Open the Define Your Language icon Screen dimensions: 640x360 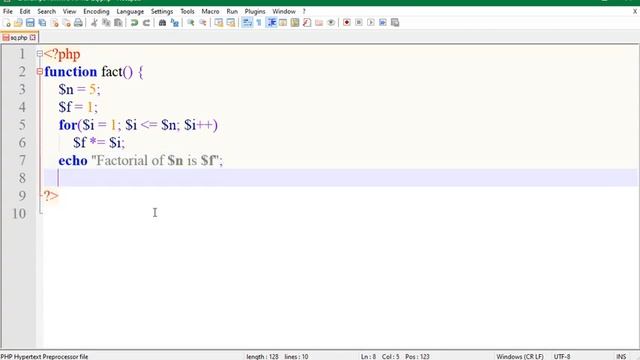pyautogui.click(x=283, y=23)
